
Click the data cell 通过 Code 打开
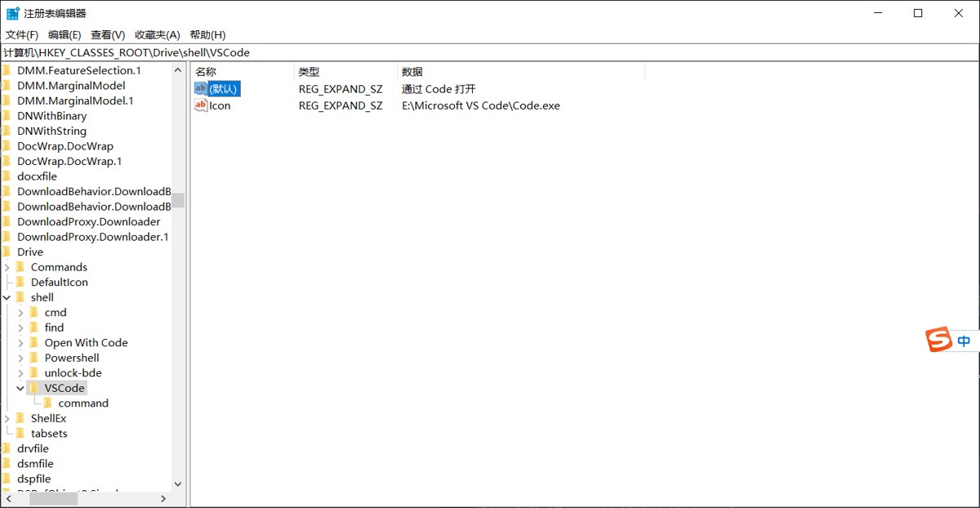(439, 89)
